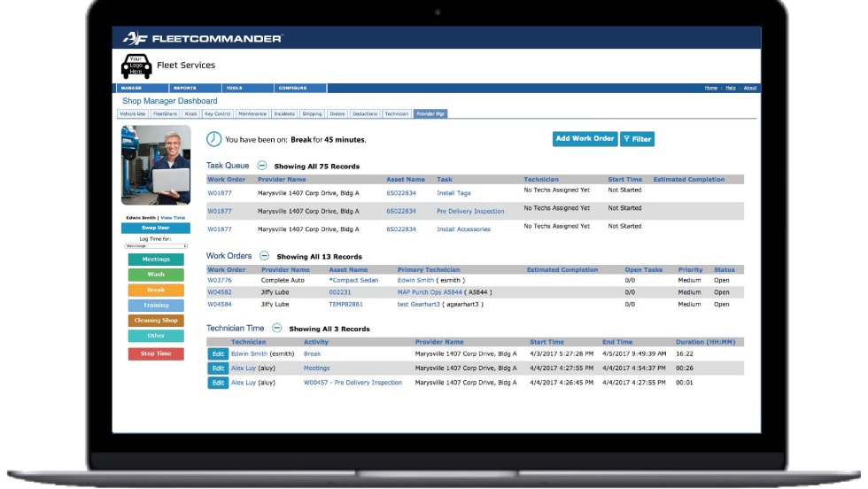Click Edit for Edwin Smith's time record
The height and width of the screenshot is (489, 868).
[x=217, y=353]
